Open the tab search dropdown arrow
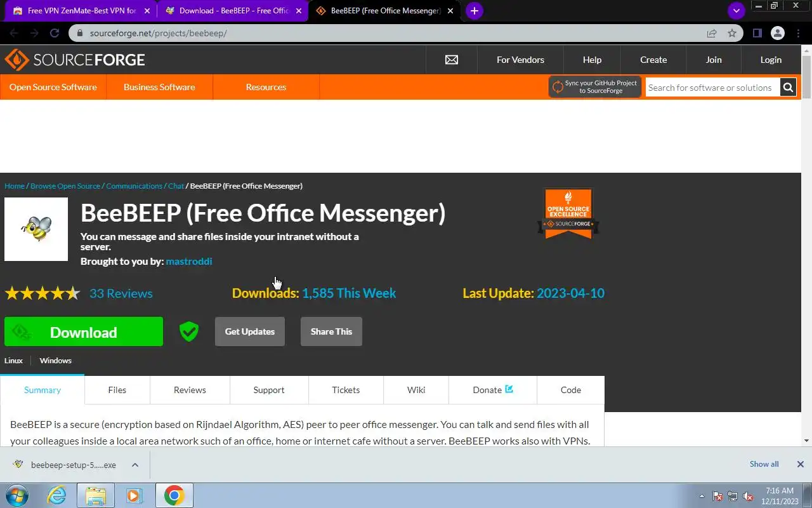 736,11
